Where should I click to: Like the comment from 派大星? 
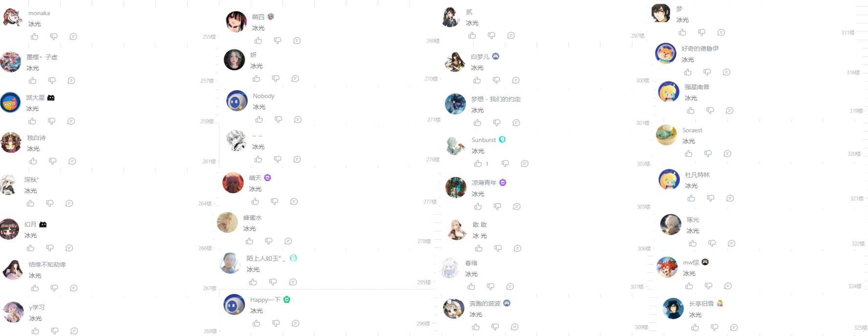[x=32, y=121]
